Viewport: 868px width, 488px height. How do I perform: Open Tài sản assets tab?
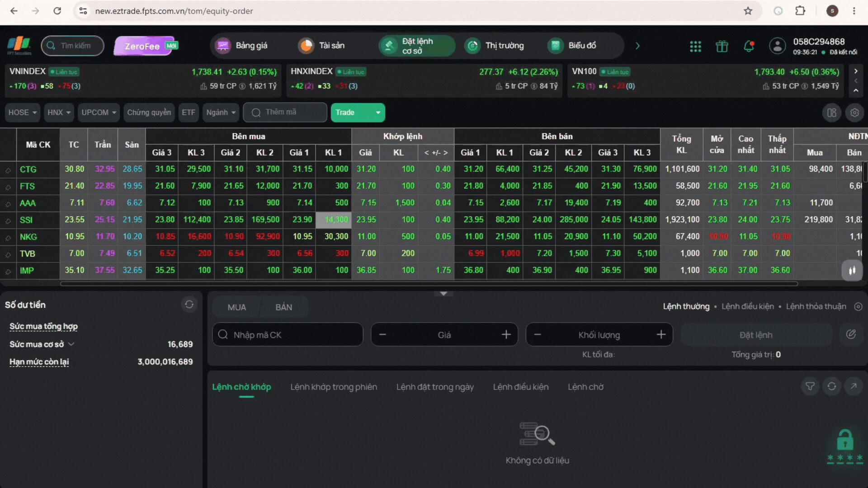pos(322,46)
